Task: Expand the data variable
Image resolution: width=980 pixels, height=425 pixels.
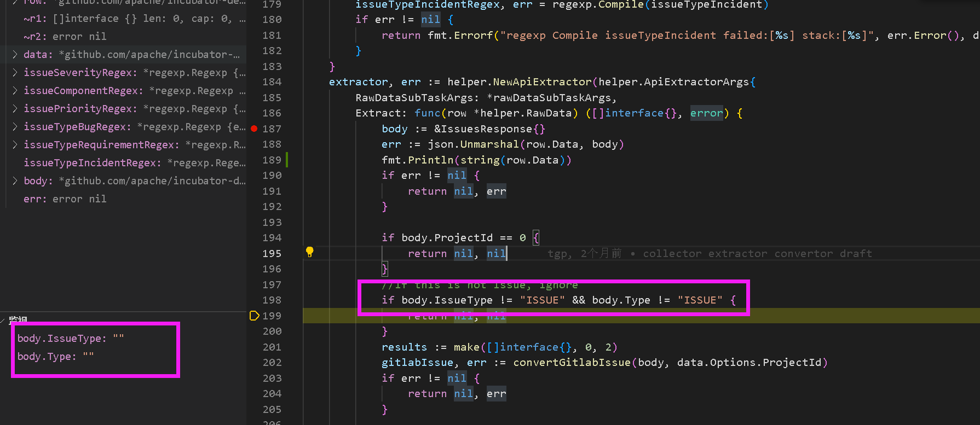Action: pyautogui.click(x=15, y=54)
